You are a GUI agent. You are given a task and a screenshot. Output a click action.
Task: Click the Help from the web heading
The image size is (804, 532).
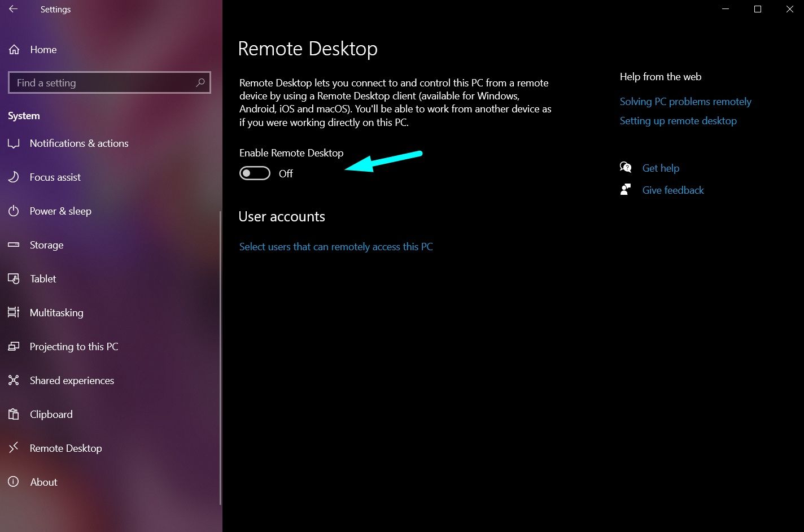(x=661, y=77)
